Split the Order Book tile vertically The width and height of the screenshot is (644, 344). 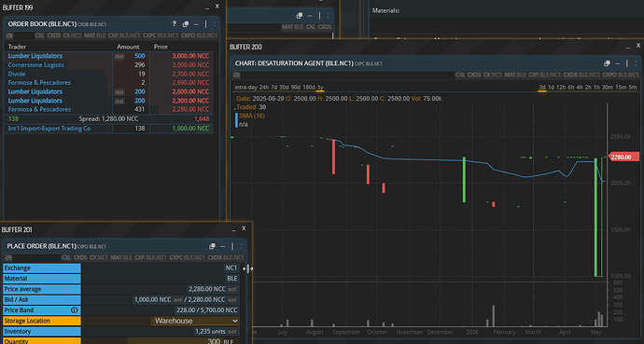tap(205, 24)
